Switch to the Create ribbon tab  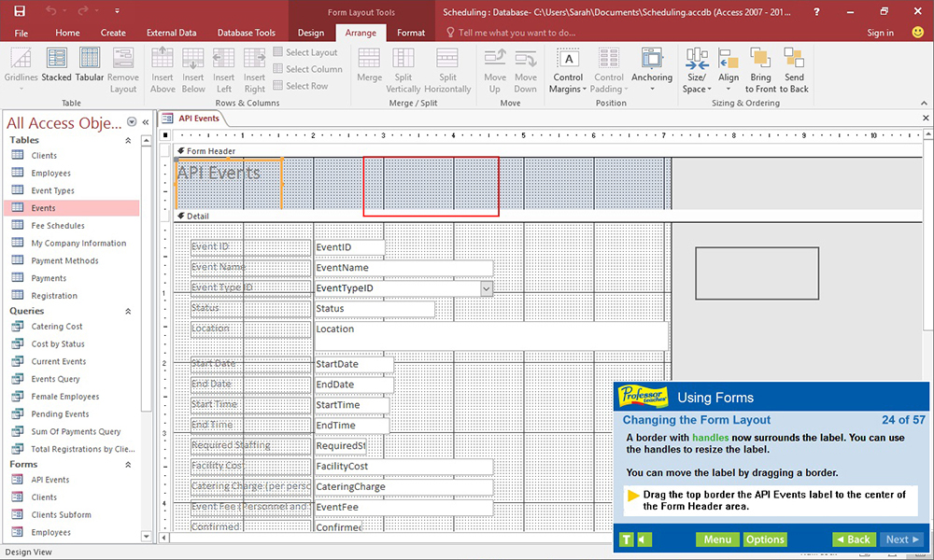coord(113,33)
